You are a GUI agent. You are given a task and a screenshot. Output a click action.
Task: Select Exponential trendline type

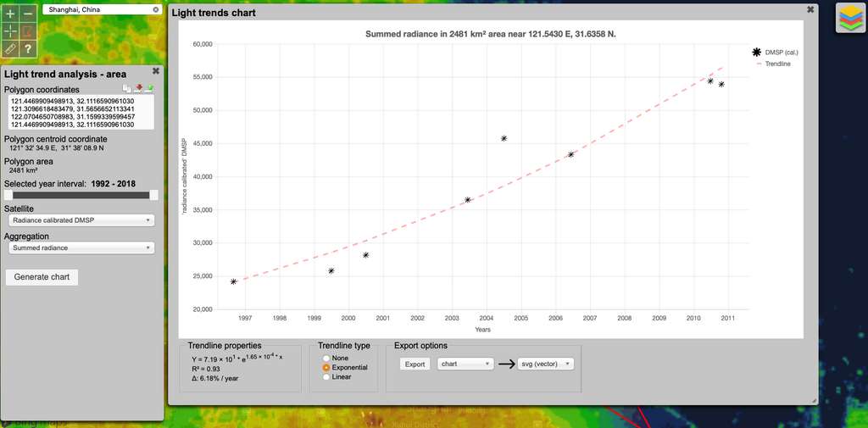(x=326, y=368)
